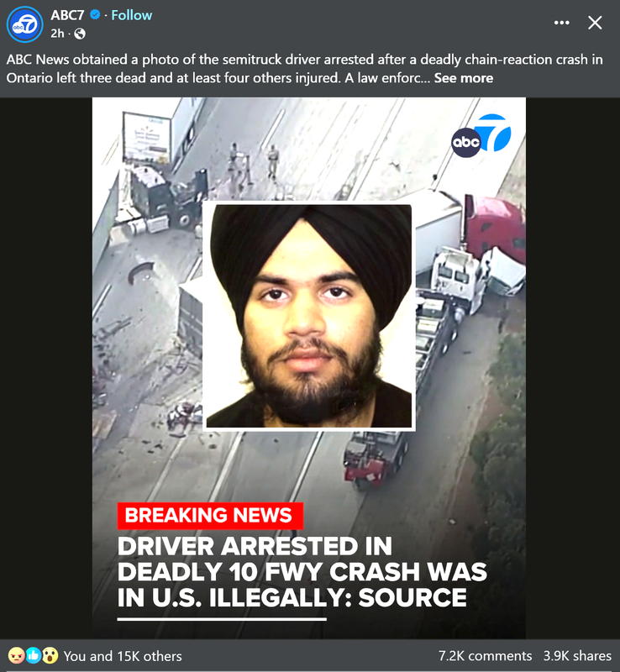Image resolution: width=620 pixels, height=672 pixels.
Task: Open the mugshot photo inset
Action: click(x=309, y=316)
